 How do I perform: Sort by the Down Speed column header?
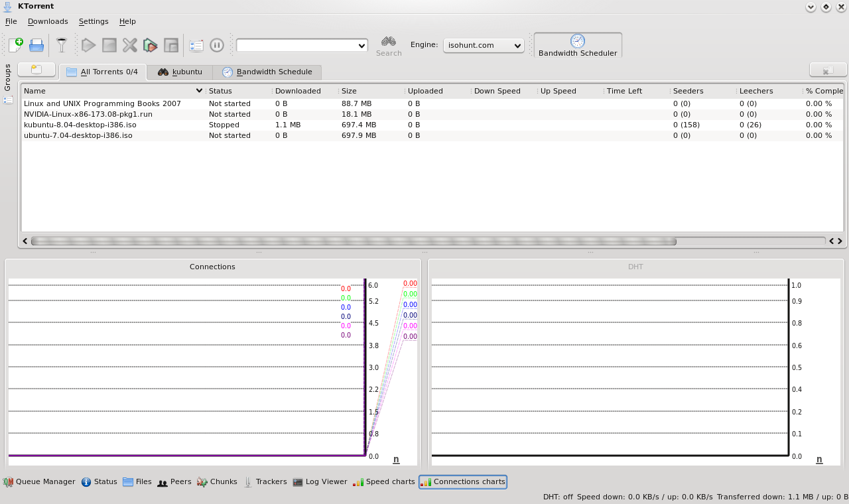click(x=504, y=91)
